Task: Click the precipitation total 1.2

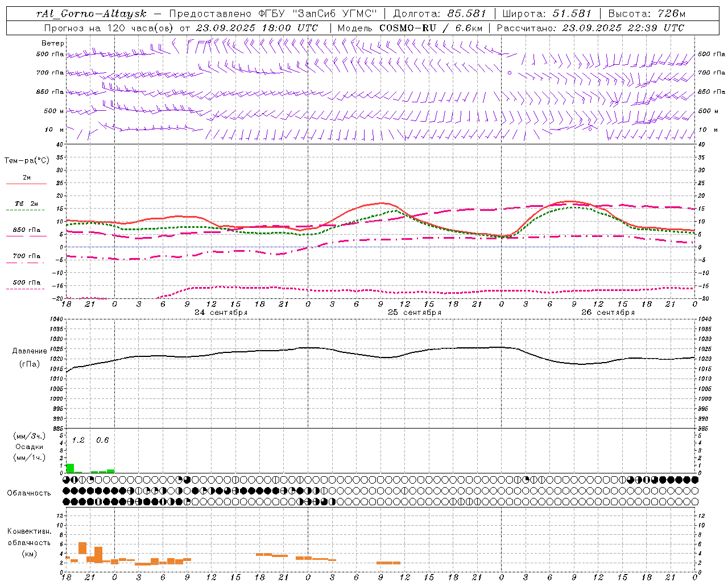Action: pyautogui.click(x=78, y=440)
